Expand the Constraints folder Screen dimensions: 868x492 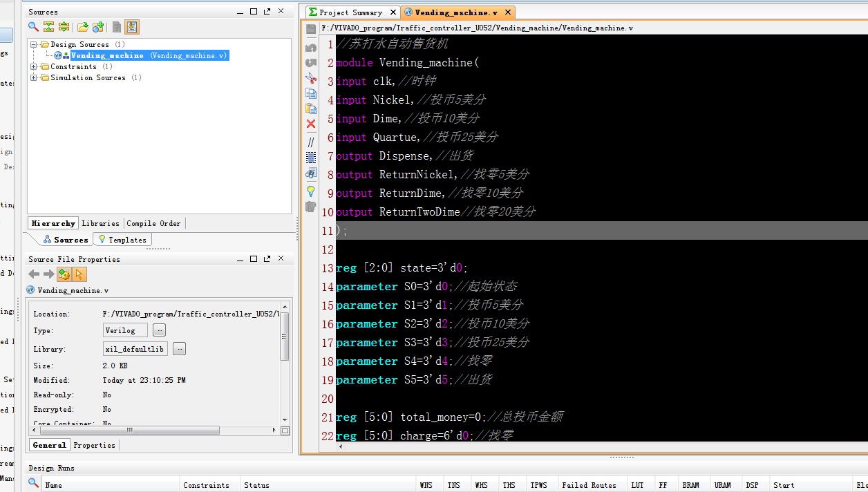34,66
